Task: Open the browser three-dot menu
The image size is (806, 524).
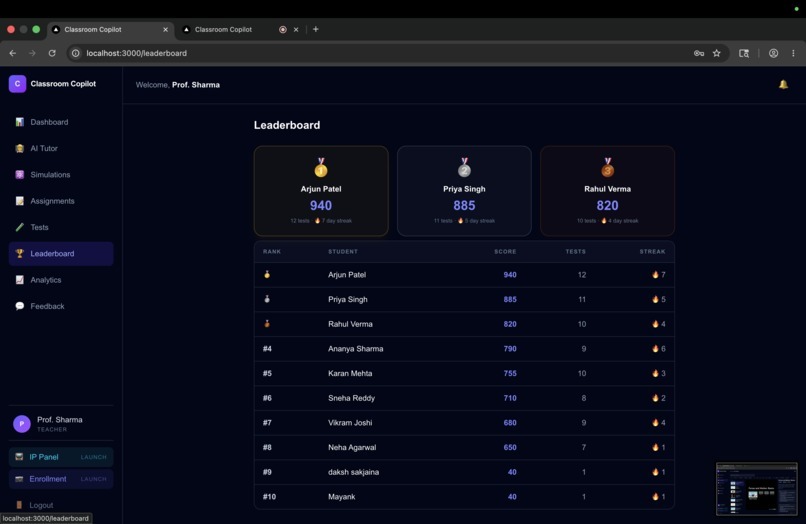Action: (x=793, y=53)
